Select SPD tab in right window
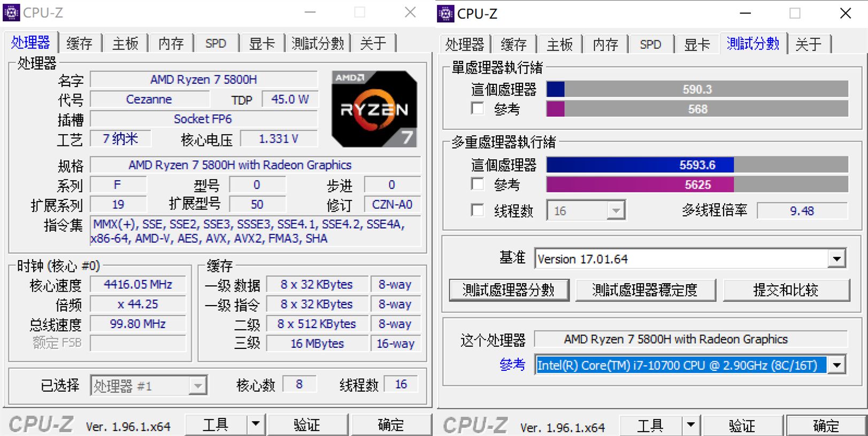 point(651,44)
